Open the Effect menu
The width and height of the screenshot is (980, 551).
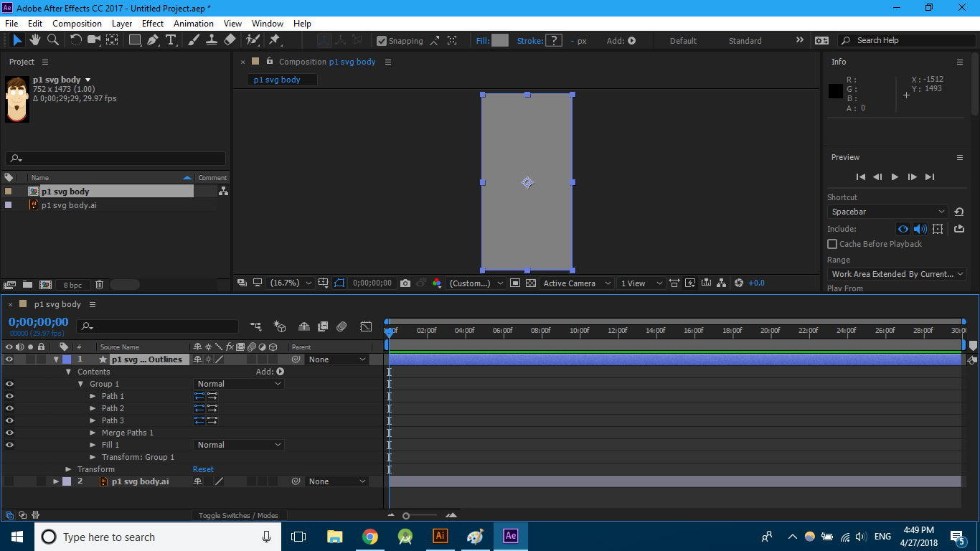pyautogui.click(x=153, y=24)
